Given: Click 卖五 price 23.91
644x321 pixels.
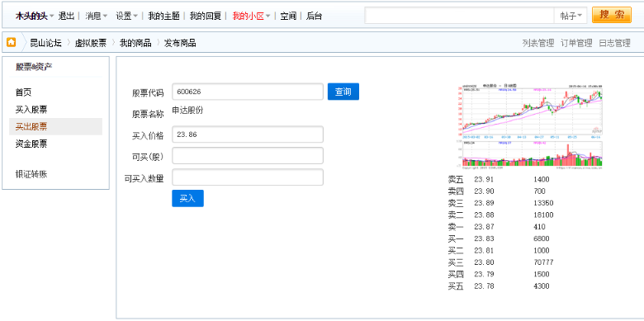Looking at the screenshot, I should [x=484, y=179].
